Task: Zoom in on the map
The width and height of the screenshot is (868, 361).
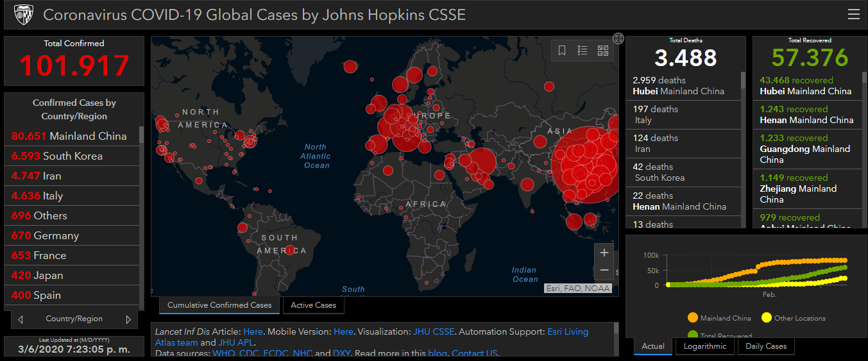Action: click(x=604, y=253)
